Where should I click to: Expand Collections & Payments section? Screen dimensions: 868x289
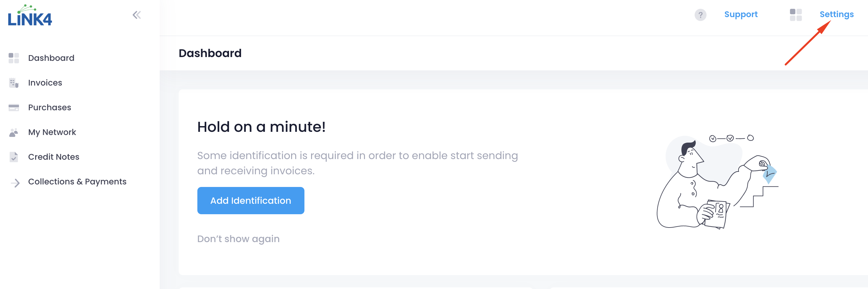pyautogui.click(x=77, y=182)
